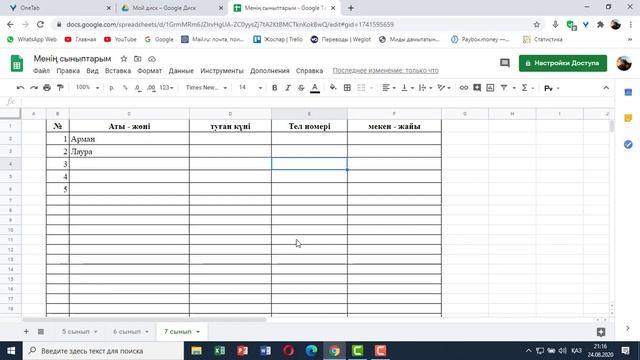The height and width of the screenshot is (360, 640).
Task: Select the cell containing Лаура
Action: [129, 151]
